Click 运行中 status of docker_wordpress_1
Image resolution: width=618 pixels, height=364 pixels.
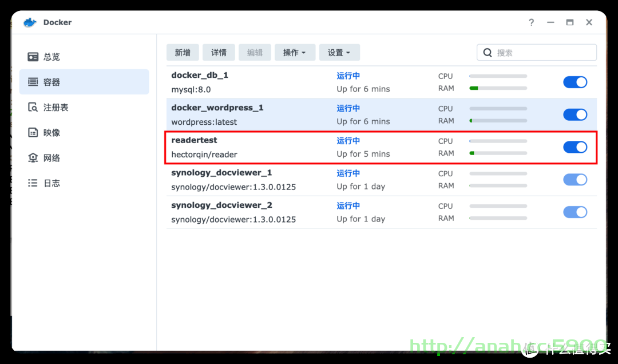348,108
